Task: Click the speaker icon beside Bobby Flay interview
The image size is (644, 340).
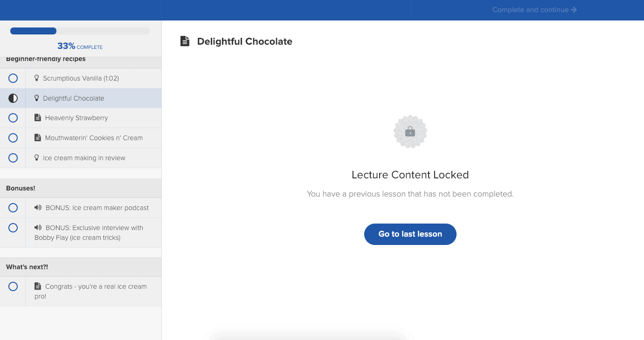Action: (x=38, y=228)
